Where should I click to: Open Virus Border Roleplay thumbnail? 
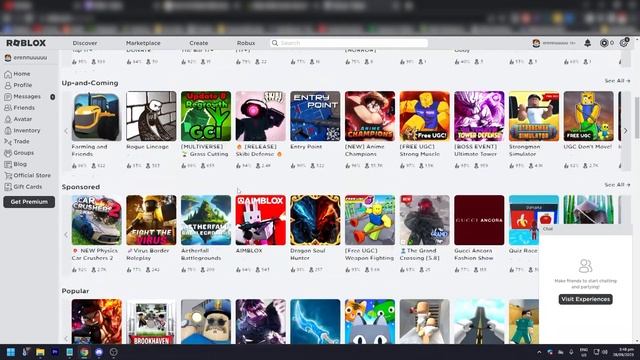pos(151,220)
